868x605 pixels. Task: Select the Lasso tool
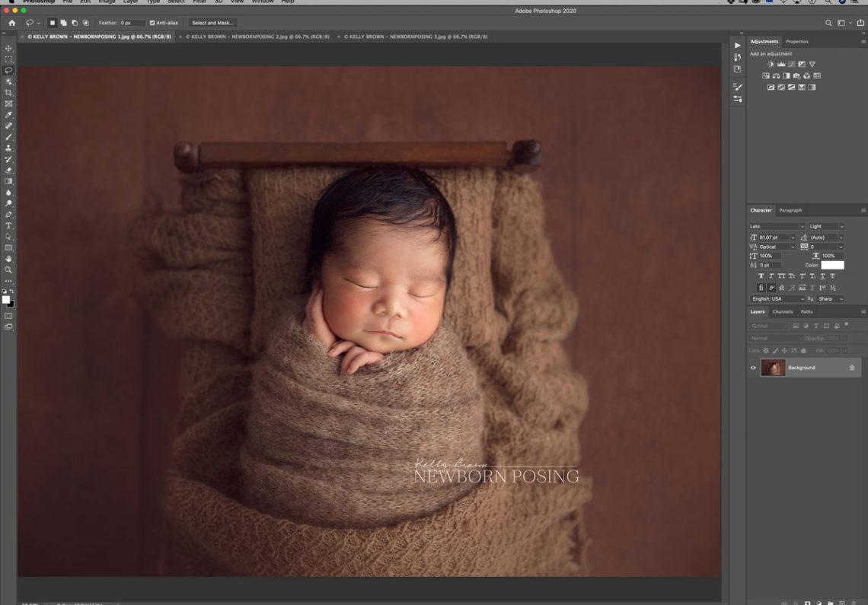[9, 70]
